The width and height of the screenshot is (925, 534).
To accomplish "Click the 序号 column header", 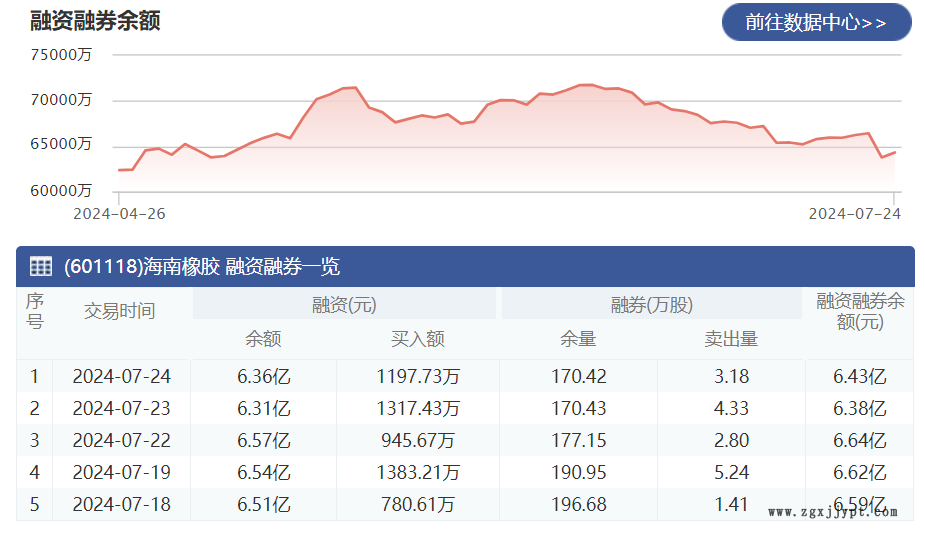I will coord(35,311).
